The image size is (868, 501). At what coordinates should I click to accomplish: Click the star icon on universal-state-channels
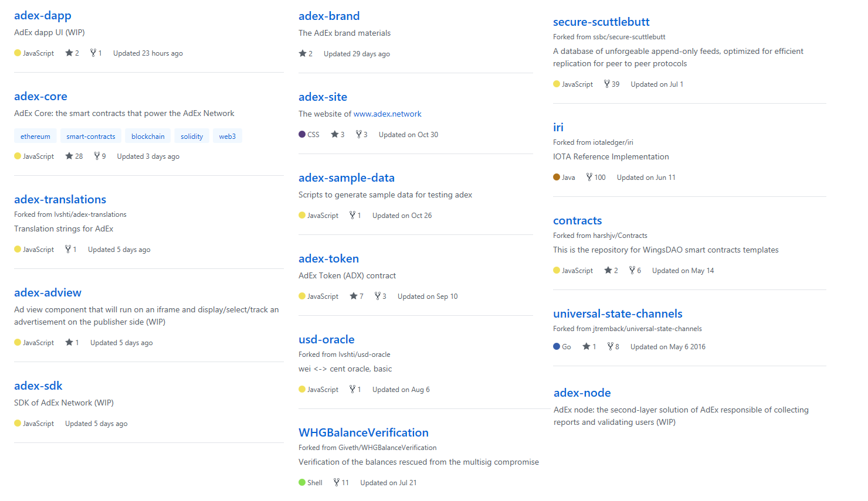[586, 346]
